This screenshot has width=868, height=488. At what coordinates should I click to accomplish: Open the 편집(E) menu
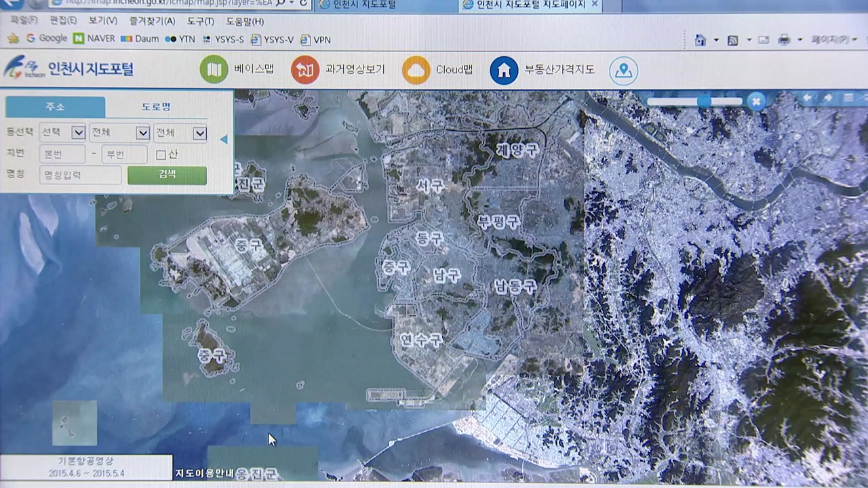click(63, 20)
